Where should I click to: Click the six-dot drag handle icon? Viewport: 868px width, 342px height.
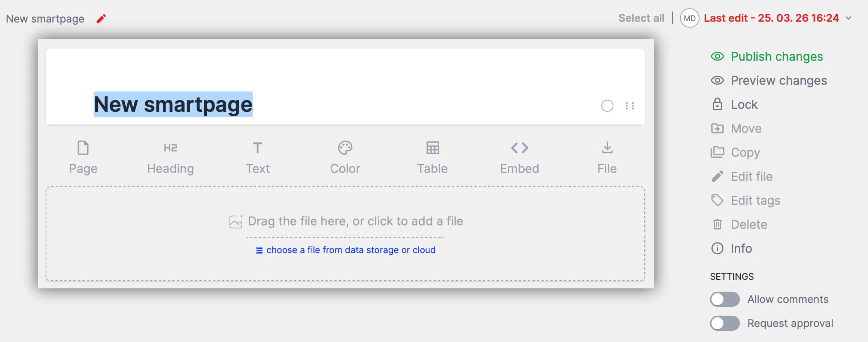pyautogui.click(x=630, y=106)
